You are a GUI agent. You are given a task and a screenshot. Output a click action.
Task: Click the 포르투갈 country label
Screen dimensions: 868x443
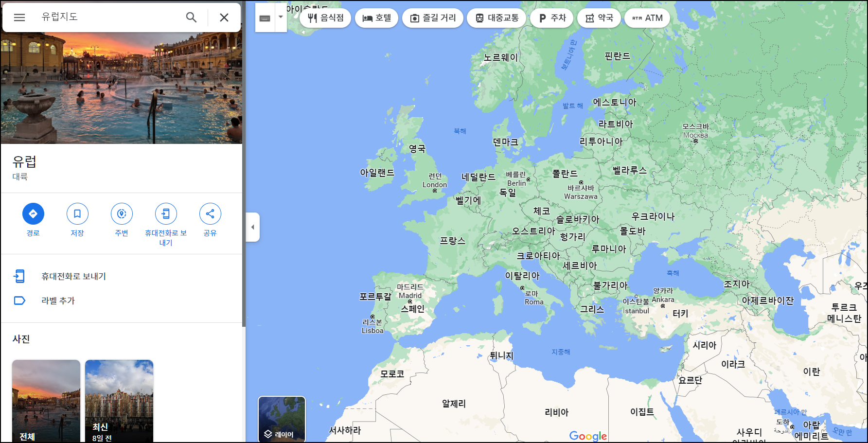375,296
